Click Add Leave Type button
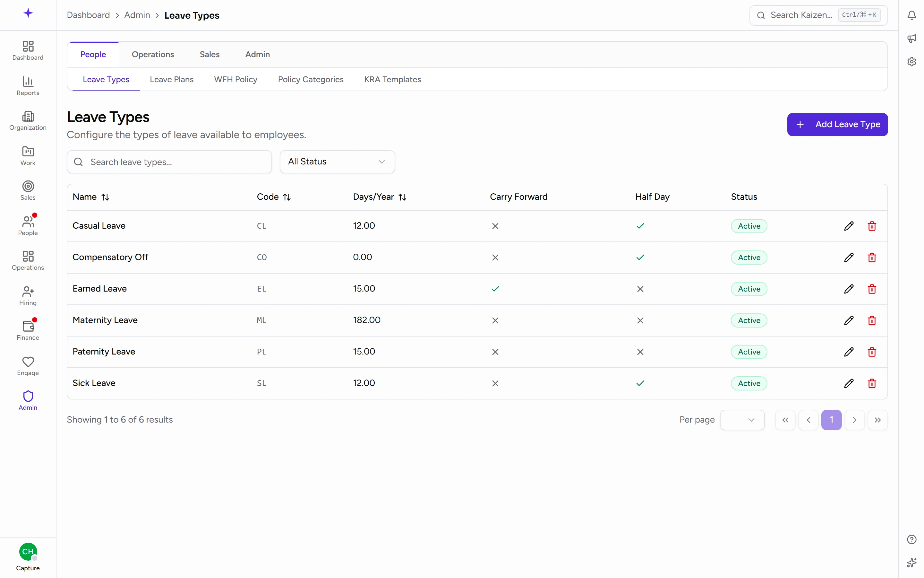The image size is (924, 578). point(837,124)
